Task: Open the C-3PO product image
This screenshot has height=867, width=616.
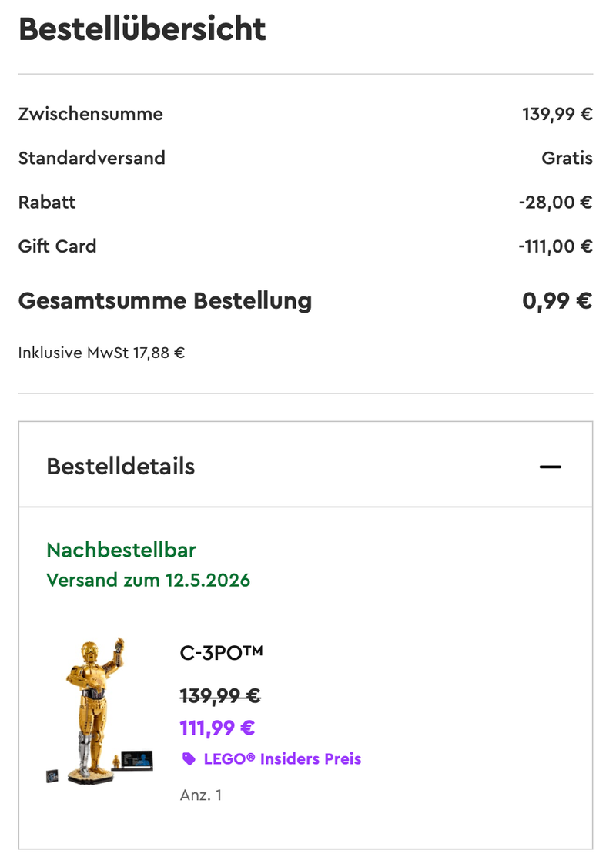Action: (x=99, y=711)
